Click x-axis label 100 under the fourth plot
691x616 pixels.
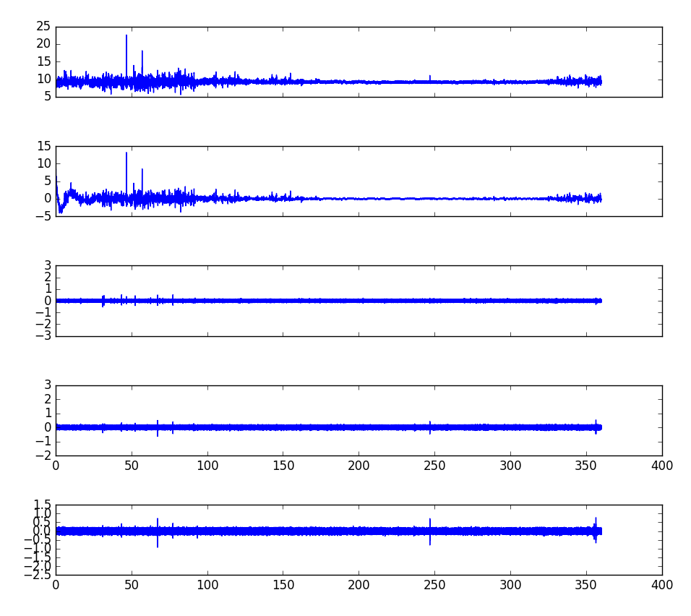coord(207,466)
